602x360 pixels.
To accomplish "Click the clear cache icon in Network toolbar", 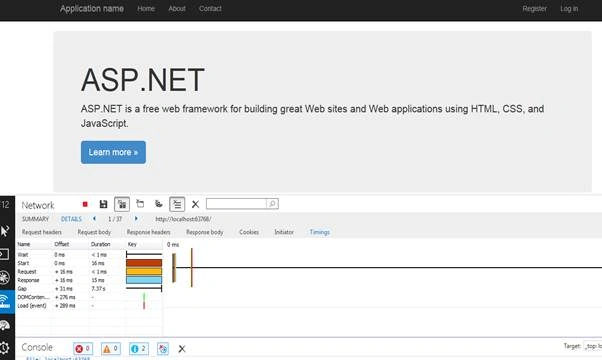I will [140, 204].
